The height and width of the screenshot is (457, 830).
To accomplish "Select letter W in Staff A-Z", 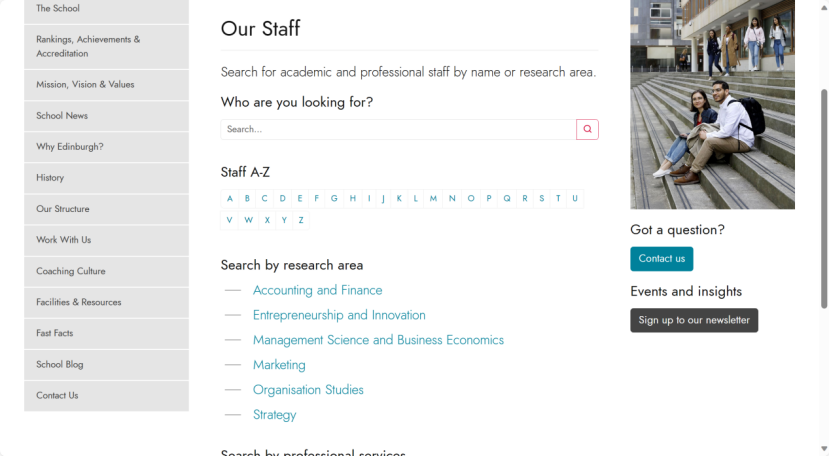I will click(248, 220).
